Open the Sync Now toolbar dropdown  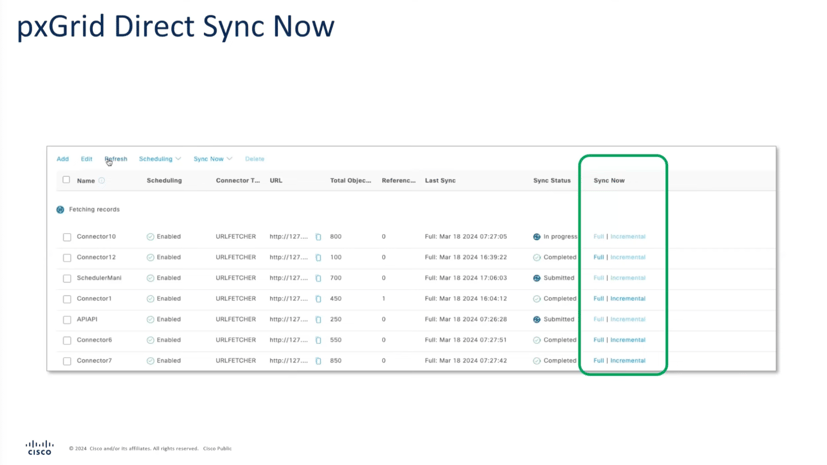coord(213,159)
